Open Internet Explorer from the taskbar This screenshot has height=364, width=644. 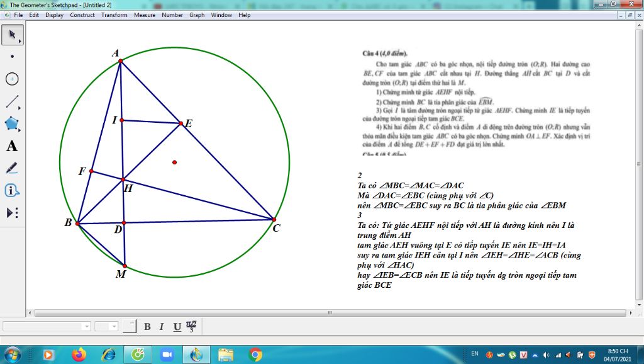pyautogui.click(x=108, y=355)
